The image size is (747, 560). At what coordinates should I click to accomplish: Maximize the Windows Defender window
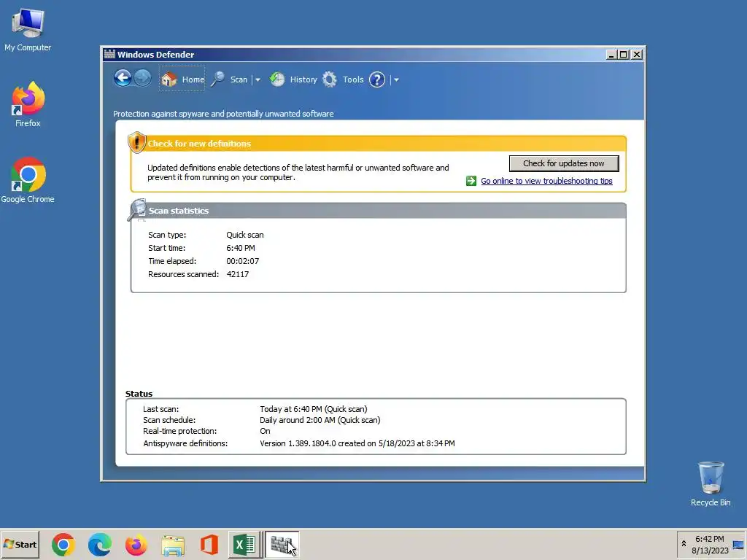coord(623,55)
